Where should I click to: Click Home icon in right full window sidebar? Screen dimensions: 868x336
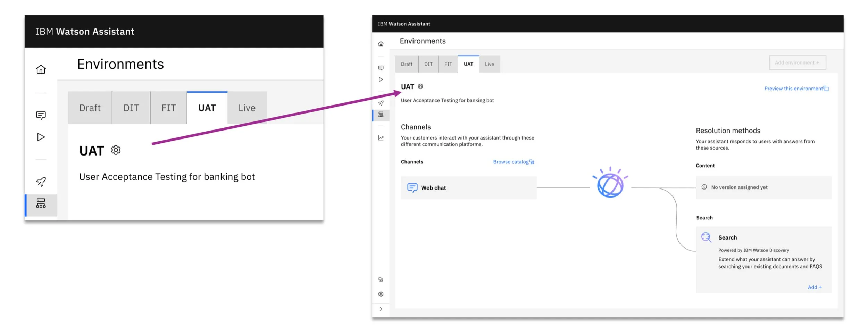click(381, 44)
